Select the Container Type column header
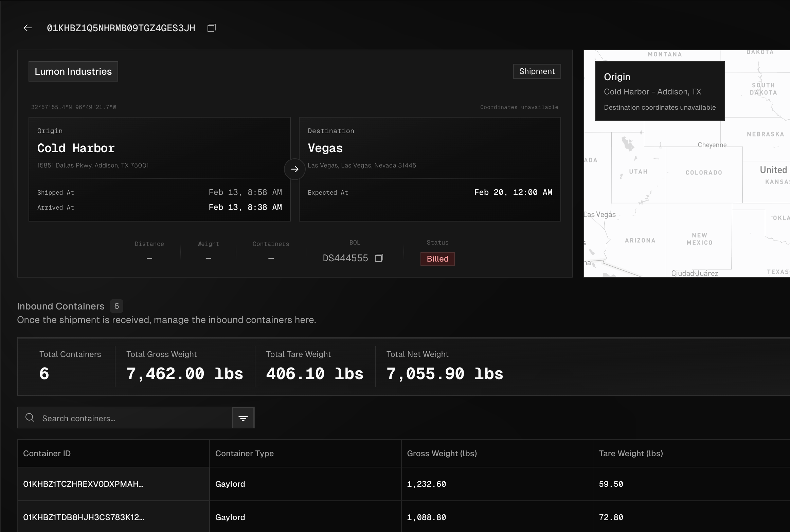Image resolution: width=790 pixels, height=532 pixels. click(244, 453)
